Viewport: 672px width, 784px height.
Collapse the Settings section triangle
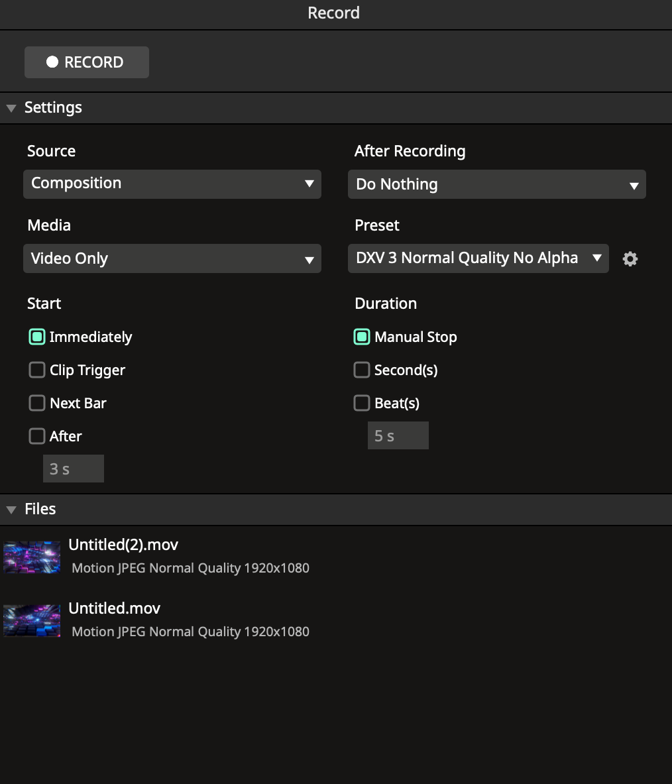tap(11, 108)
